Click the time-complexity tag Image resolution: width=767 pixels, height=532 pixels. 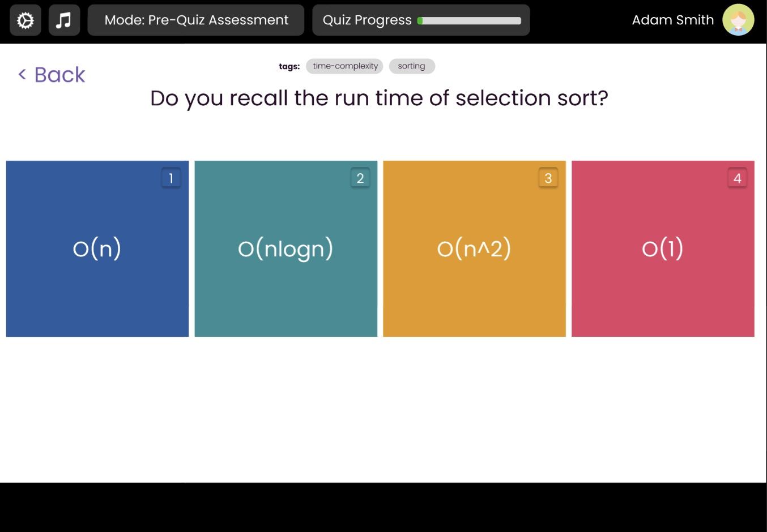pos(345,66)
